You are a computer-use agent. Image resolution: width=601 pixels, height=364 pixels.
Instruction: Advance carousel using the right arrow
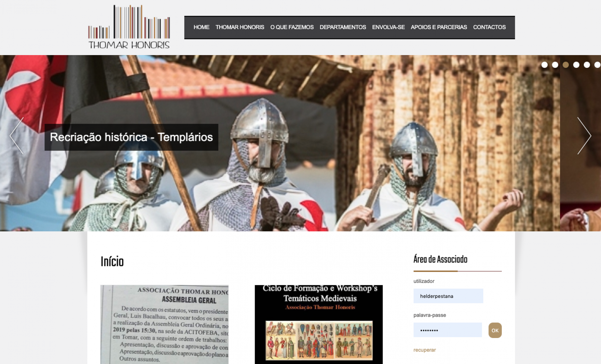coord(584,136)
